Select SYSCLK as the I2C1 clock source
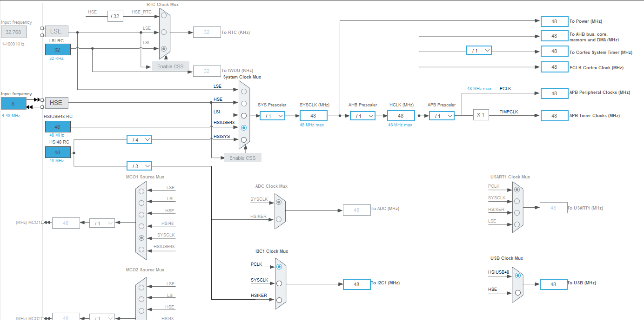This screenshot has height=322, width=644. click(280, 283)
